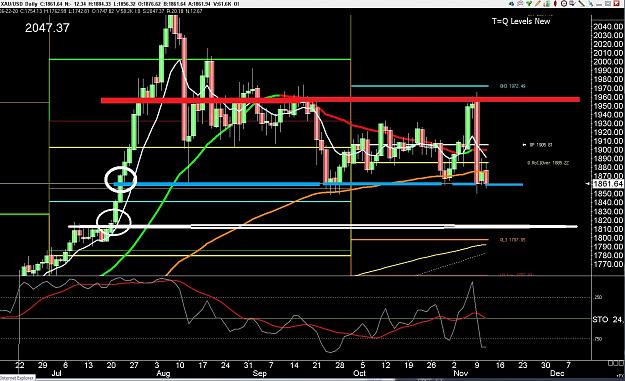Minimize the chart window
Viewport: 625px width, 381px height.
point(599,4)
